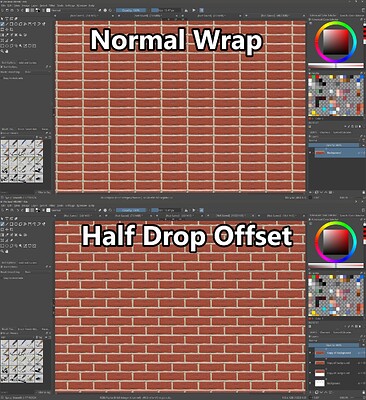Open Brush Smoothing dropdown in top Tool Options
The width and height of the screenshot is (366, 400).
pos(37,72)
